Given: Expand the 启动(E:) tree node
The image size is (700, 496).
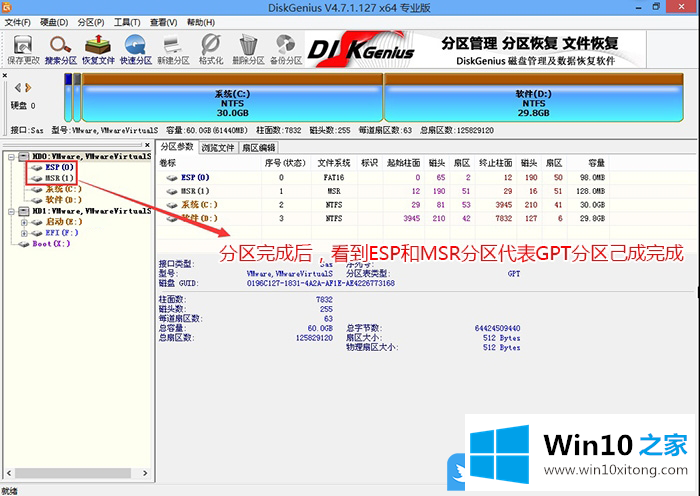Looking at the screenshot, I should pos(24,222).
